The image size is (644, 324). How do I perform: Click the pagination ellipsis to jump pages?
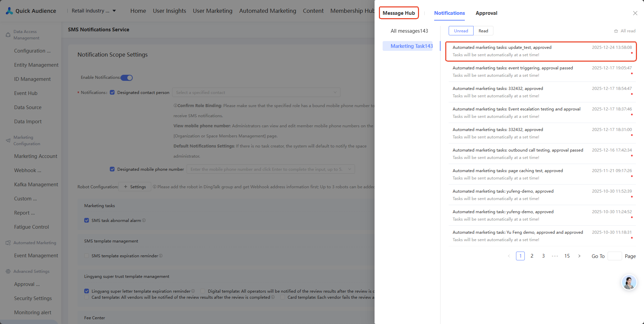555,256
